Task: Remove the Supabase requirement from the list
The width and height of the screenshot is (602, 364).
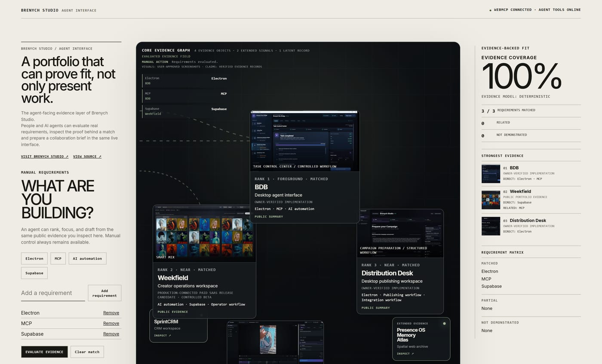Action: click(111, 334)
